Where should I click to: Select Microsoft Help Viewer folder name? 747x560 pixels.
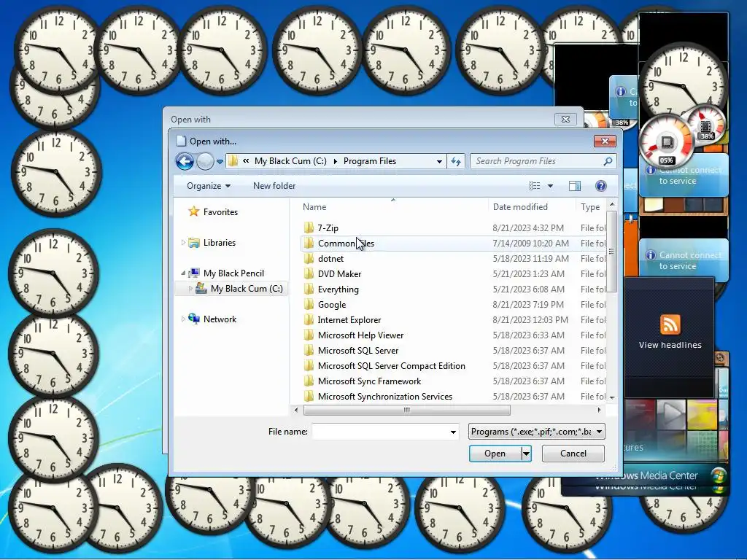[360, 335]
